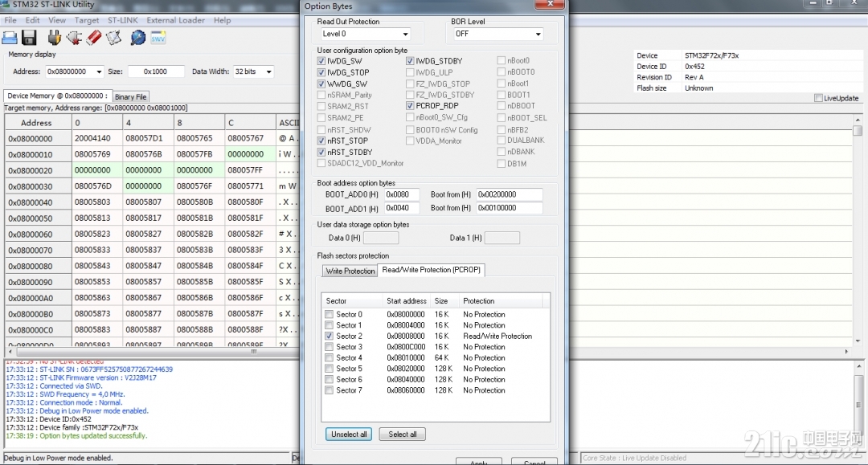Click the Program and verify icon
The height and width of the screenshot is (465, 868).
(x=113, y=38)
